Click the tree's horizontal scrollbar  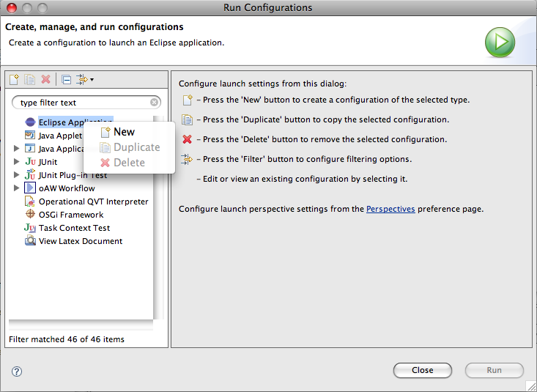(x=81, y=325)
